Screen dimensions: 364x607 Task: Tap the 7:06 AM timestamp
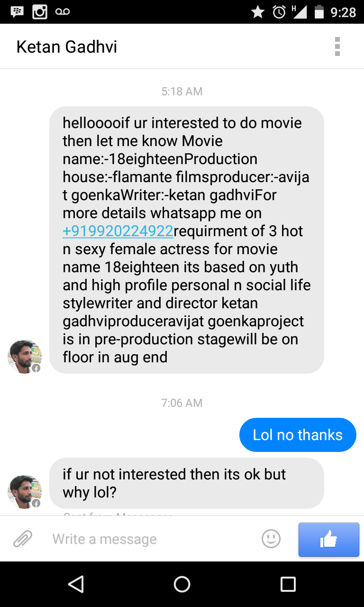[182, 403]
